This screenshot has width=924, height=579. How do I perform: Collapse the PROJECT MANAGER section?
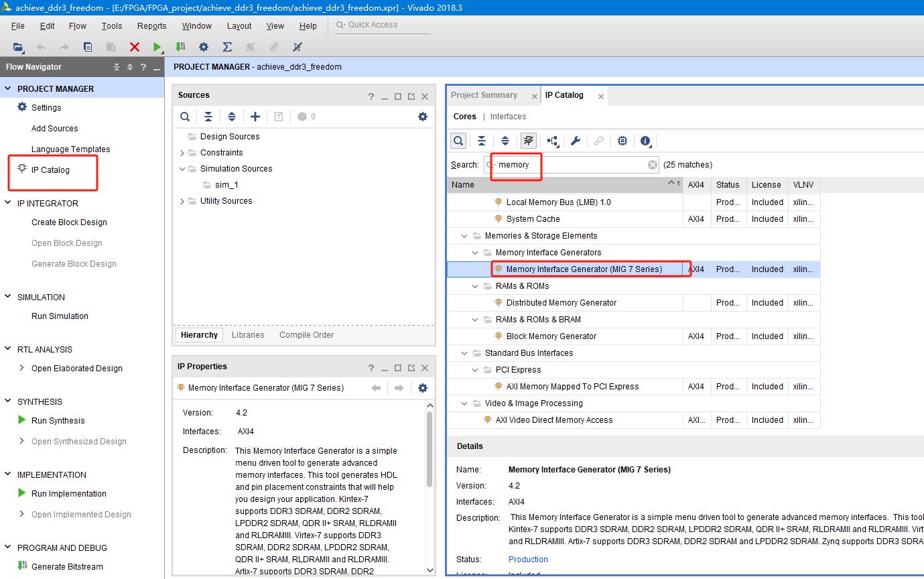(8, 88)
